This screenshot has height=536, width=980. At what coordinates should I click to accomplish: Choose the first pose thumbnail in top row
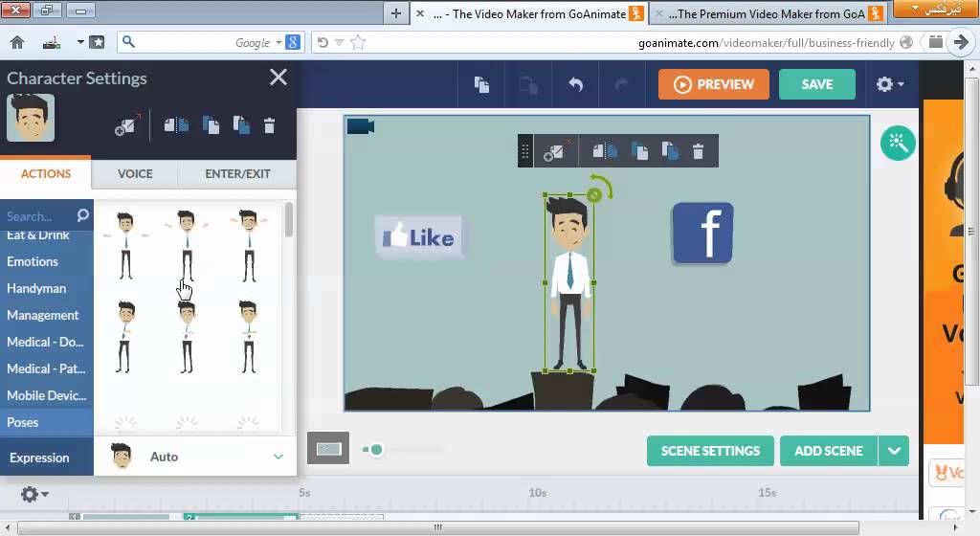[x=125, y=246]
